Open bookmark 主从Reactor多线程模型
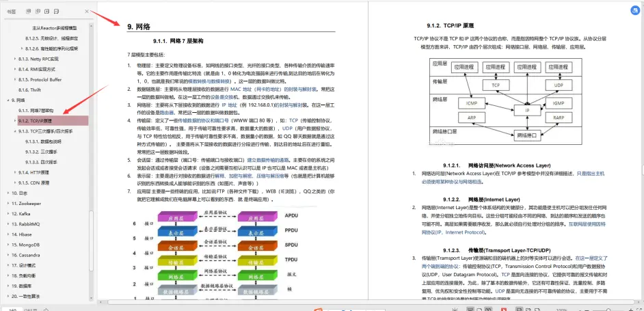The image size is (644, 311). [55, 28]
